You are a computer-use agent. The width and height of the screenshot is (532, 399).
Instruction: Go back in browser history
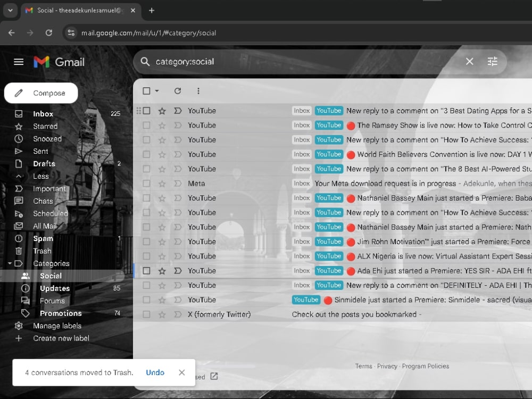[12, 33]
